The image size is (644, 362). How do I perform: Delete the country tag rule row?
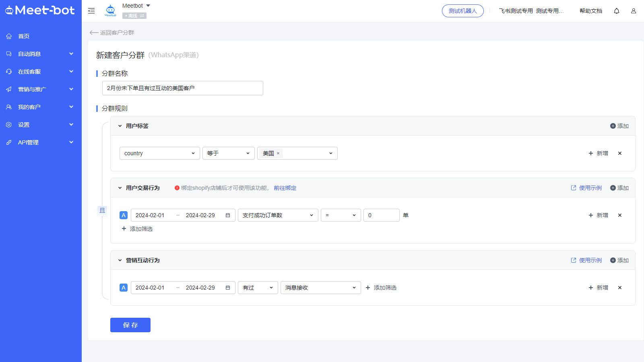(x=619, y=153)
